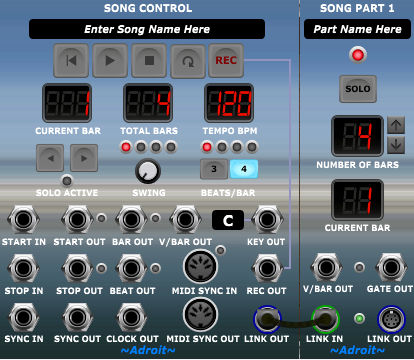The height and width of the screenshot is (360, 414).
Task: Start playback with the play button
Action: point(110,60)
